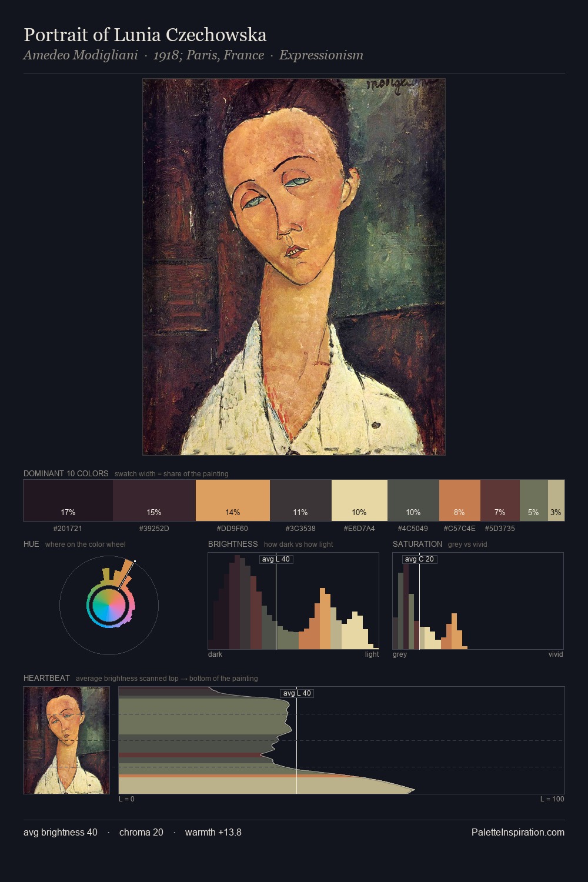Image resolution: width=588 pixels, height=882 pixels.
Task: Click hex code '#3C3538' text
Action: [x=300, y=529]
